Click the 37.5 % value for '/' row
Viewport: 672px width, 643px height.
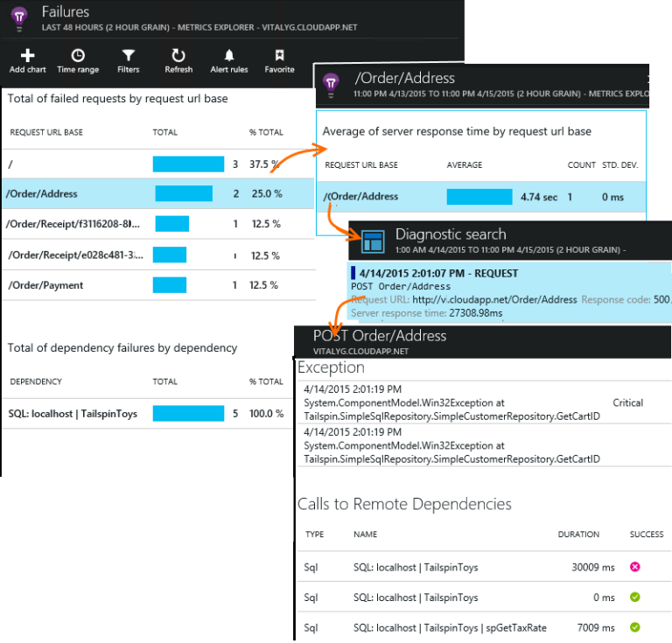point(264,164)
